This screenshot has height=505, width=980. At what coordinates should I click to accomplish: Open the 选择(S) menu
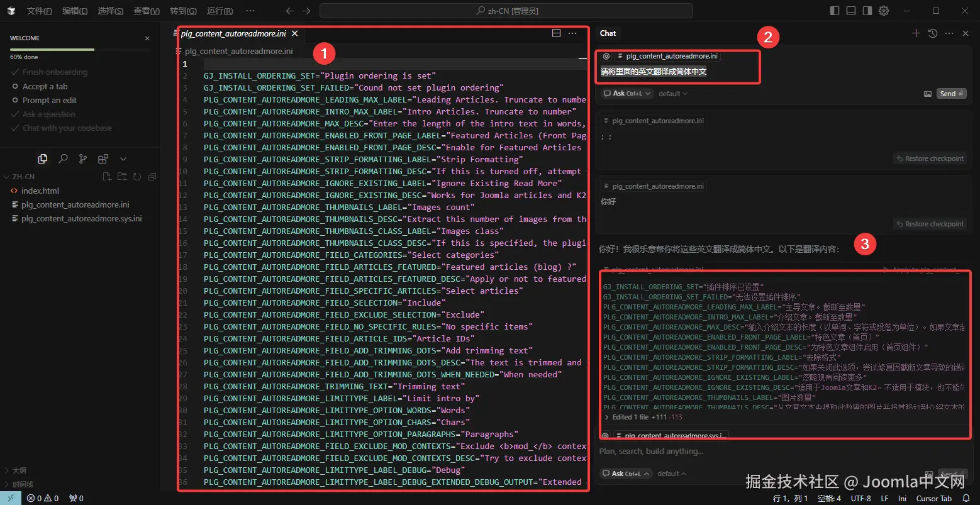(x=111, y=11)
